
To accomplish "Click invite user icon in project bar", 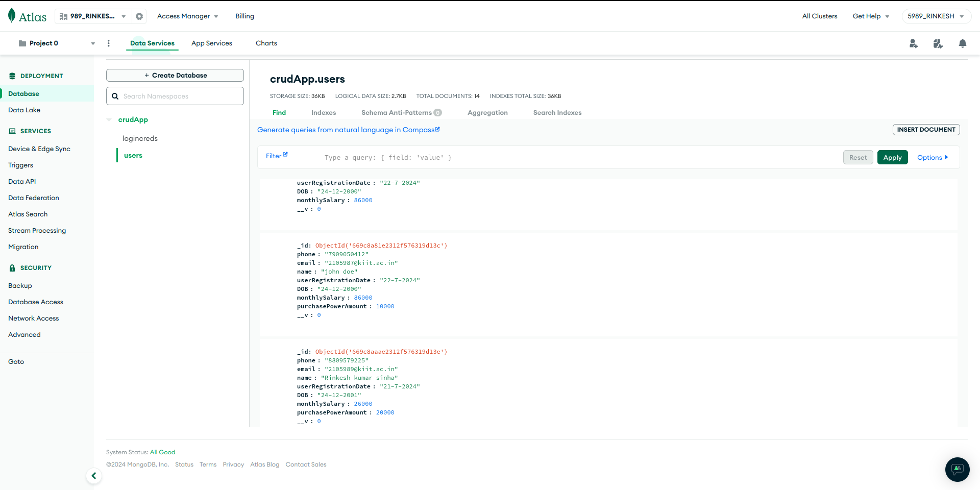I will point(914,43).
